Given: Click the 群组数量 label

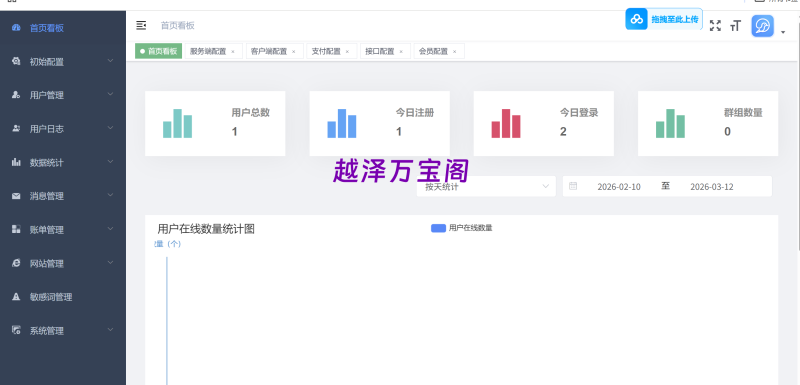Looking at the screenshot, I should pyautogui.click(x=743, y=113).
